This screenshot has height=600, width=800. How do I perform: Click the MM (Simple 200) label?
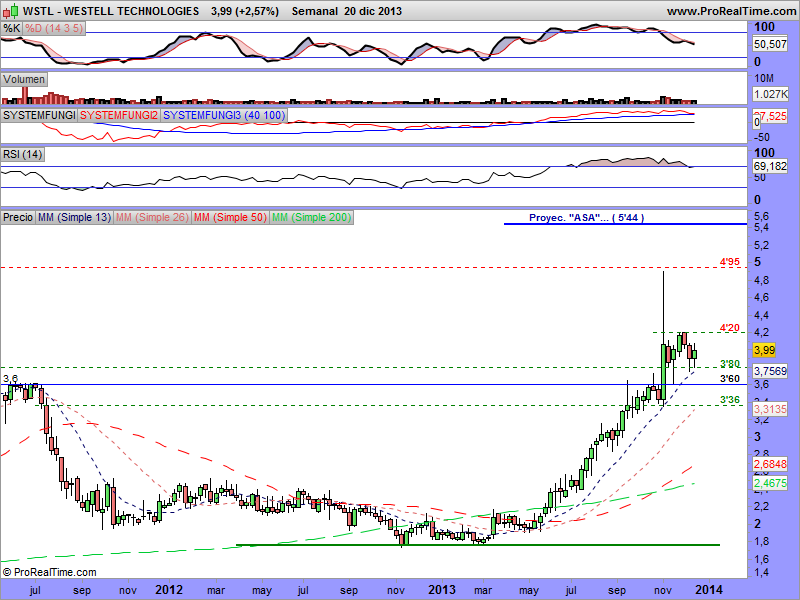(x=311, y=217)
